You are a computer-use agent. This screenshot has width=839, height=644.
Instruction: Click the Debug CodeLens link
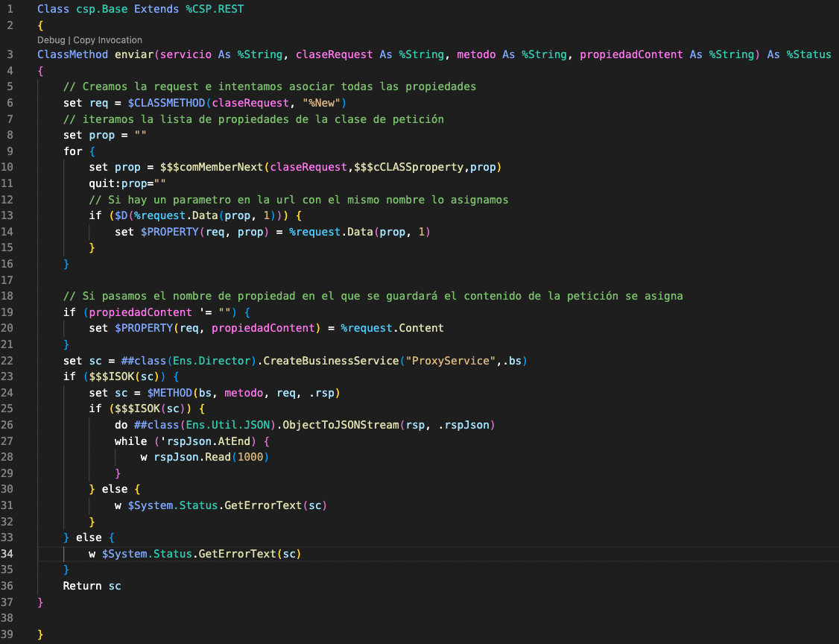51,40
